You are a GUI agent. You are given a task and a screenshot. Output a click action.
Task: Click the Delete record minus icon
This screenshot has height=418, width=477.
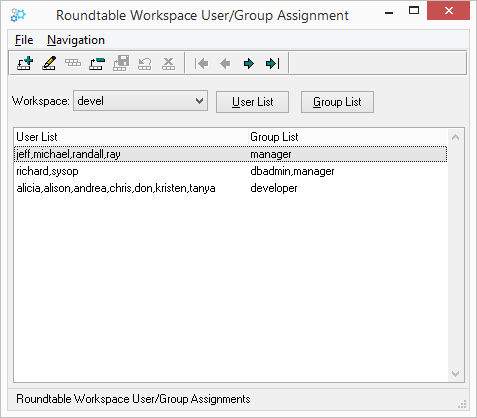(97, 63)
